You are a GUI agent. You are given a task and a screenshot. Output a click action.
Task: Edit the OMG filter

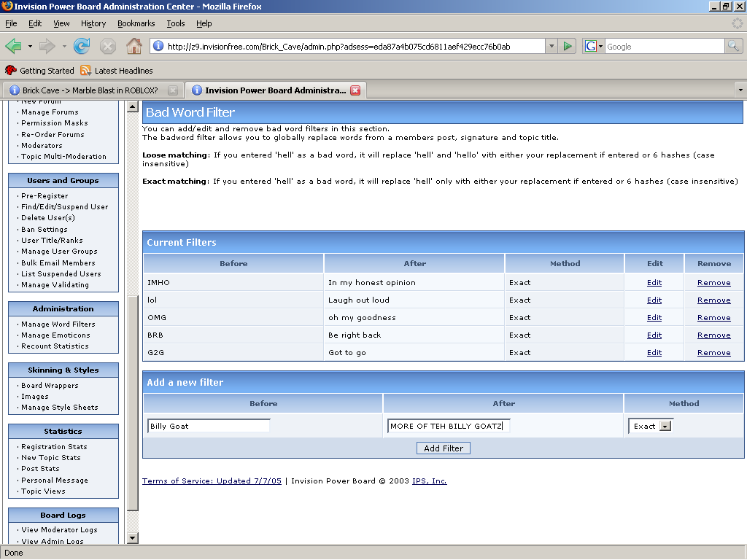(x=654, y=318)
